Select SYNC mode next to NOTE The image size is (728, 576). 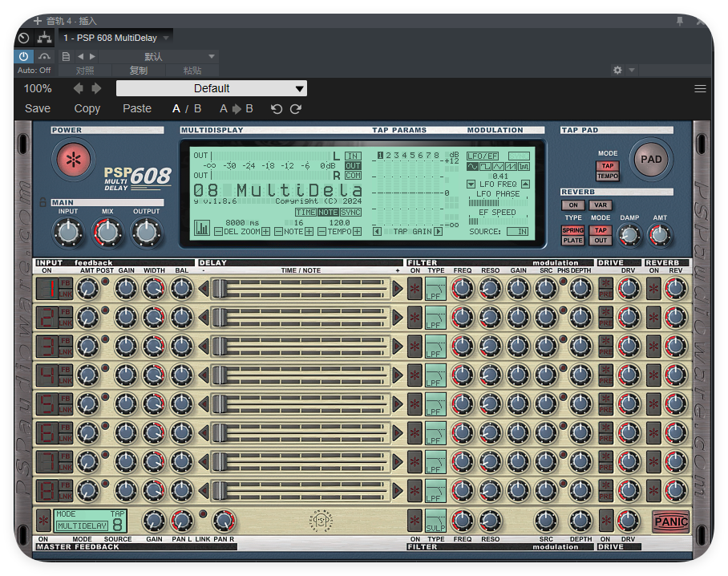point(350,213)
